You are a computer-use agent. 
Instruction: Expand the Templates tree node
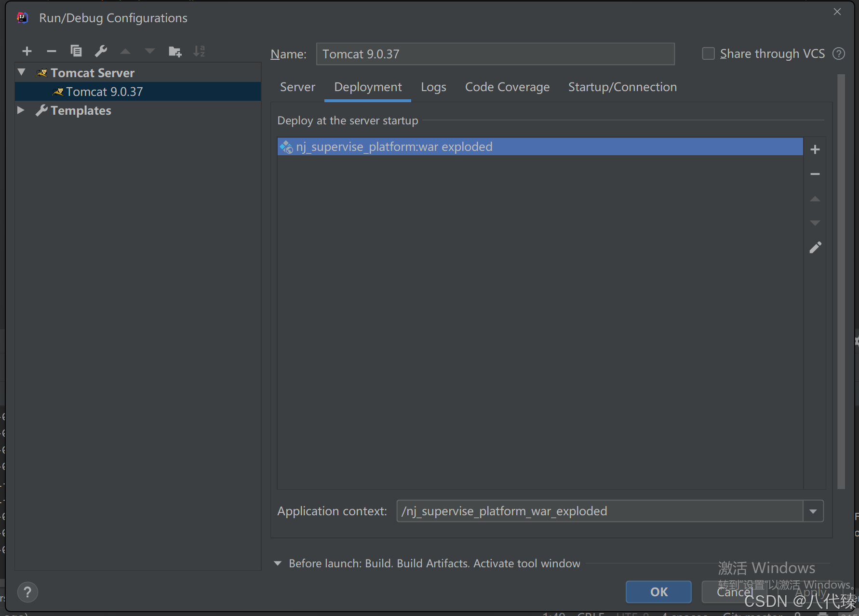click(x=21, y=110)
